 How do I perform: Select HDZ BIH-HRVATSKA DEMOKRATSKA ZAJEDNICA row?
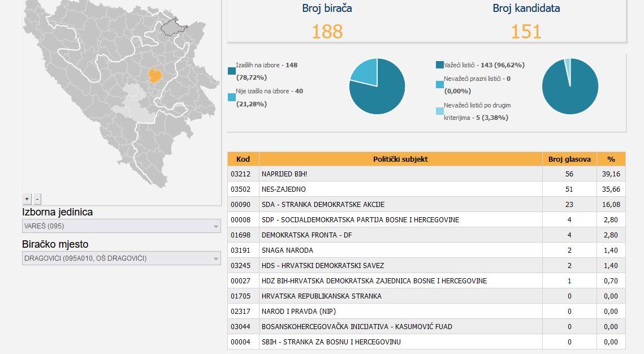point(426,281)
